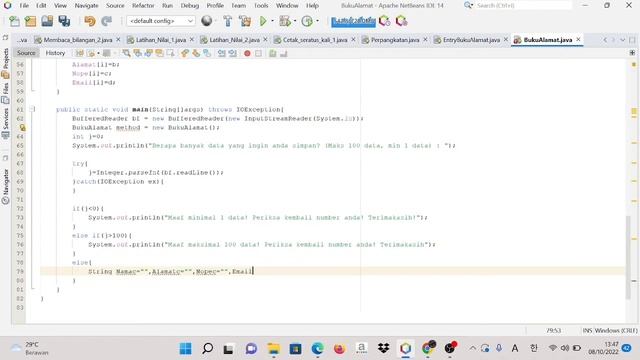Open the Window menu
640x360 pixels.
point(287,6)
